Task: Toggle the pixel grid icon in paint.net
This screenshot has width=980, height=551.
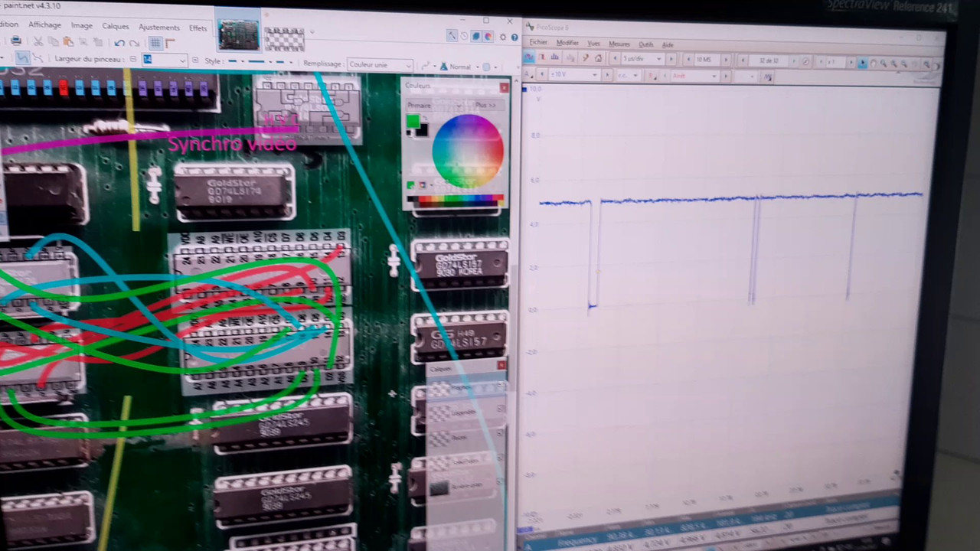Action: point(155,43)
